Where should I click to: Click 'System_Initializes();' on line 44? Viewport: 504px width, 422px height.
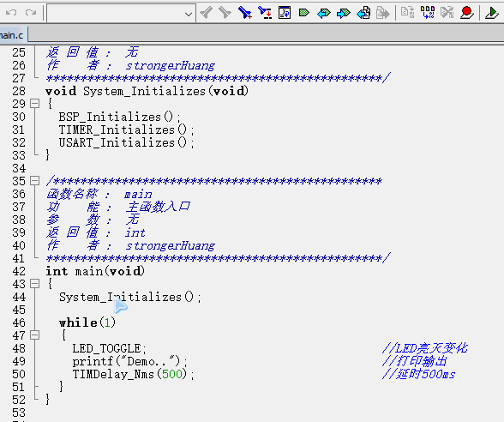coord(130,297)
